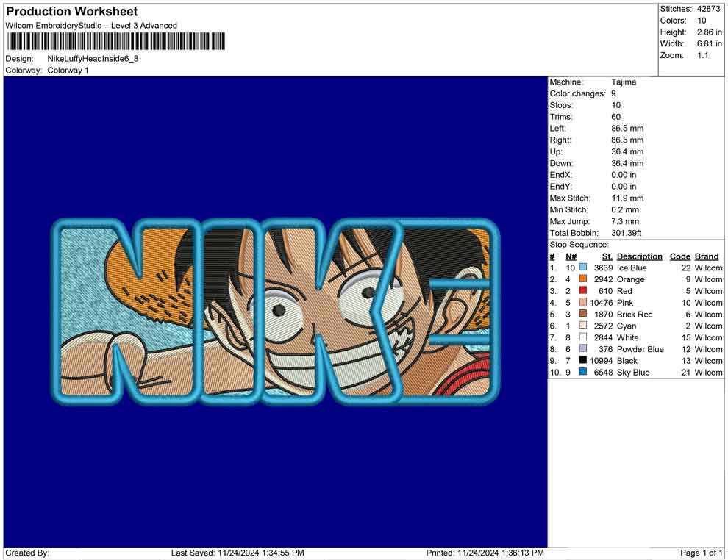Image resolution: width=728 pixels, height=560 pixels.
Task: Click the Sky Blue swatch
Action: coord(582,372)
